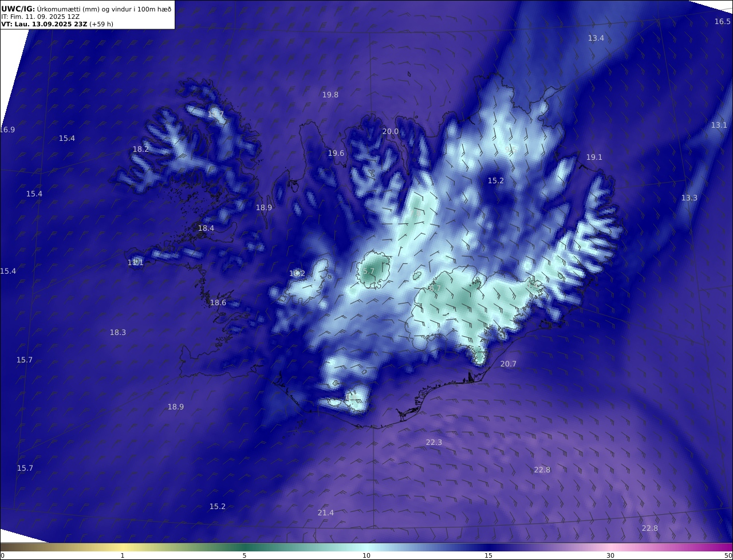The width and height of the screenshot is (733, 560).
Task: Click the 19.6 value label on the map
Action: tap(336, 153)
